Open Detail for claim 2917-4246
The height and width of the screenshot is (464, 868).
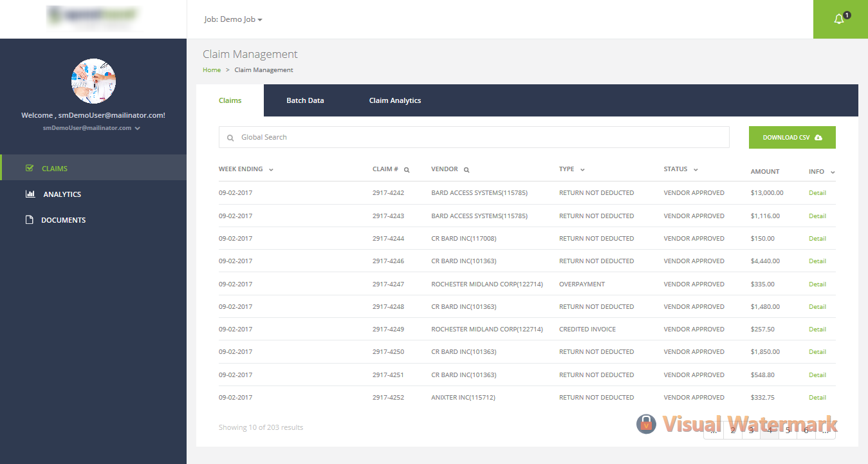817,261
